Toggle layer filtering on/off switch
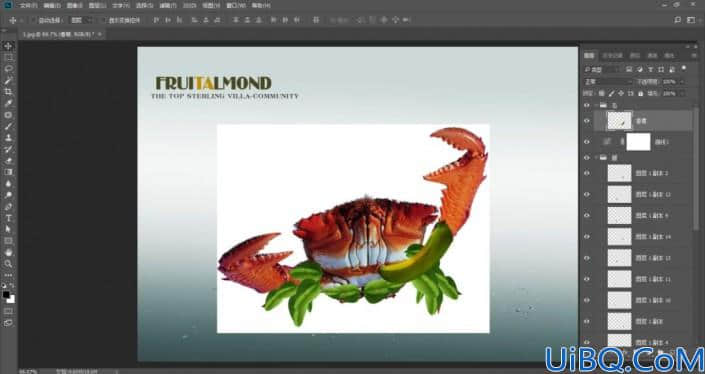This screenshot has width=705, height=374. pos(684,68)
